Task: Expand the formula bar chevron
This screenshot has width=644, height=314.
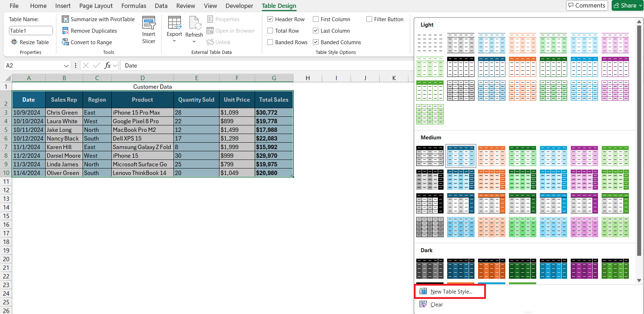Action: (x=115, y=65)
